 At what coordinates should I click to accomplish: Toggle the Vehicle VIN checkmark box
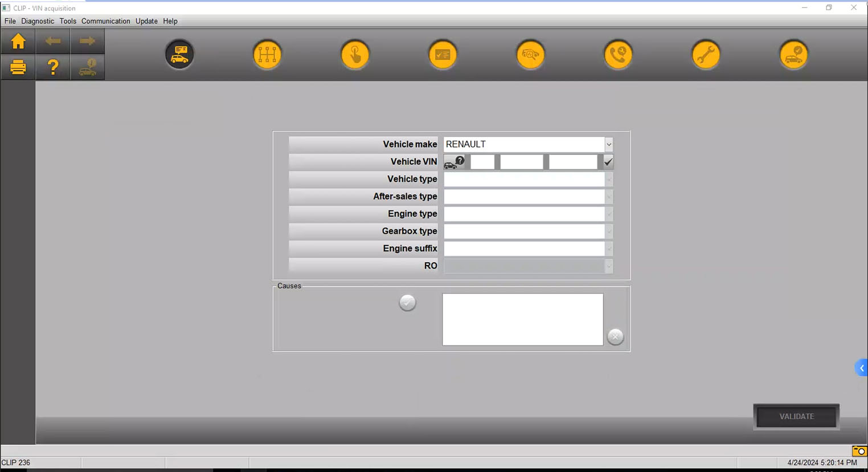point(608,162)
